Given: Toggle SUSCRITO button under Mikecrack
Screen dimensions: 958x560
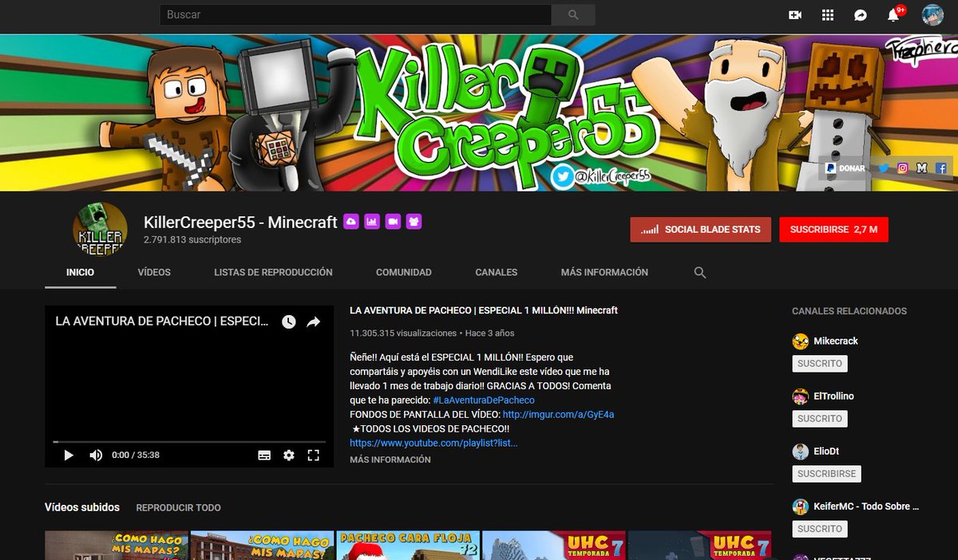Looking at the screenshot, I should pos(820,364).
